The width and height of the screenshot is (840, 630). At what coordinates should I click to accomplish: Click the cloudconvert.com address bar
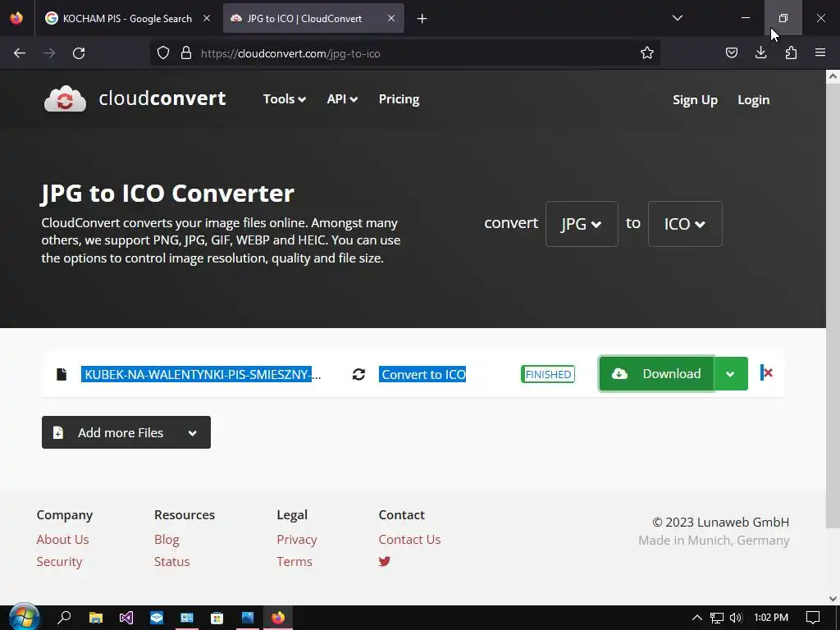[x=404, y=53]
